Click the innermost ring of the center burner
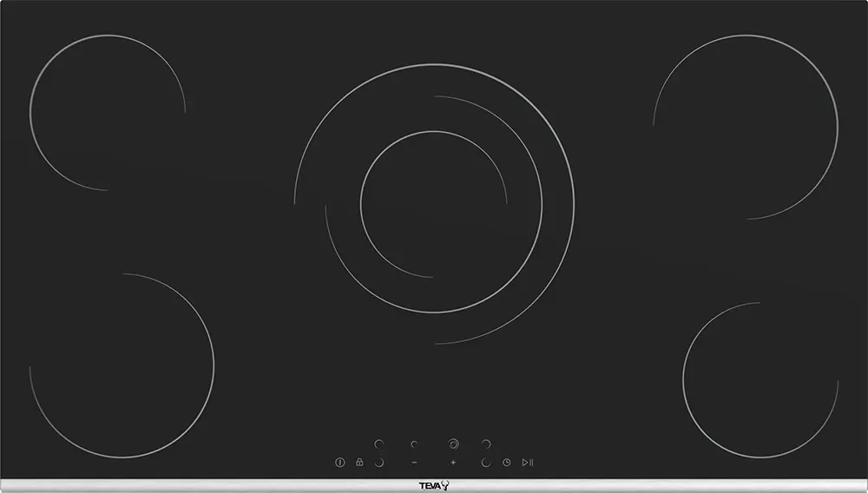Image resolution: width=868 pixels, height=493 pixels. pos(434,204)
